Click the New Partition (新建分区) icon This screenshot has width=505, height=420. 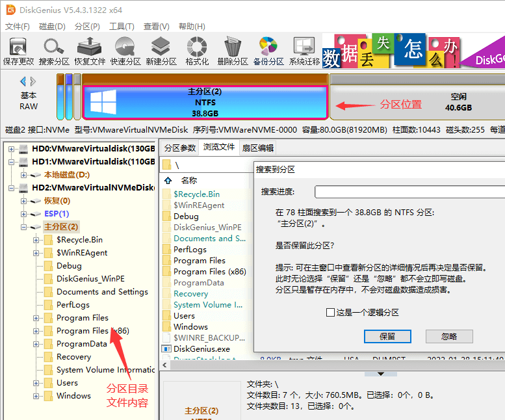tap(161, 51)
